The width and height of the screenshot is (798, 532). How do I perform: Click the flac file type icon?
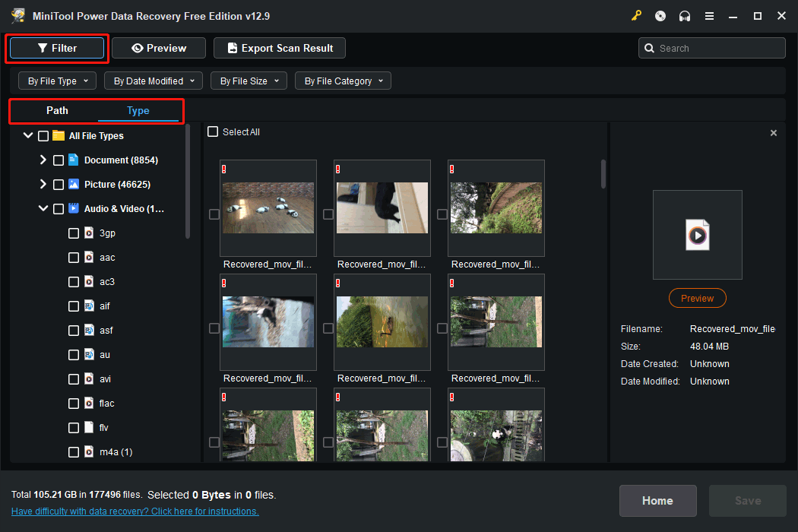point(89,404)
